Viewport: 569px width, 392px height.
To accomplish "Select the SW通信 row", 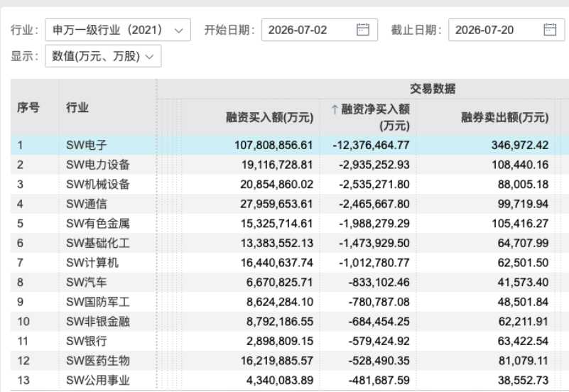I will 290,204.
